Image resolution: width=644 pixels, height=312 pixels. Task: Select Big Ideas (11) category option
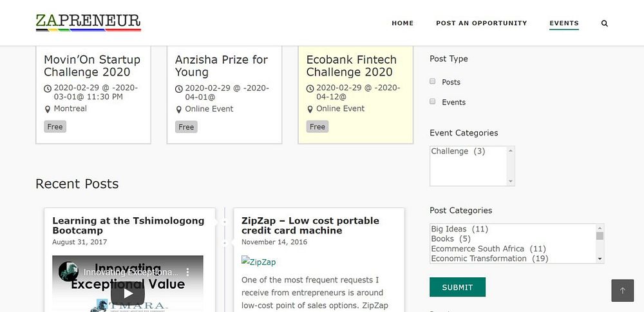click(x=459, y=229)
